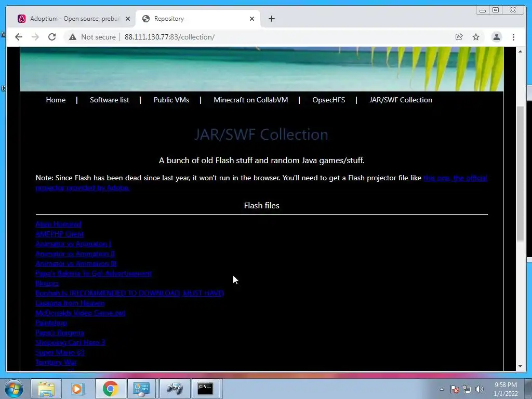Click the browser forward arrow
The height and width of the screenshot is (399, 532).
(35, 37)
